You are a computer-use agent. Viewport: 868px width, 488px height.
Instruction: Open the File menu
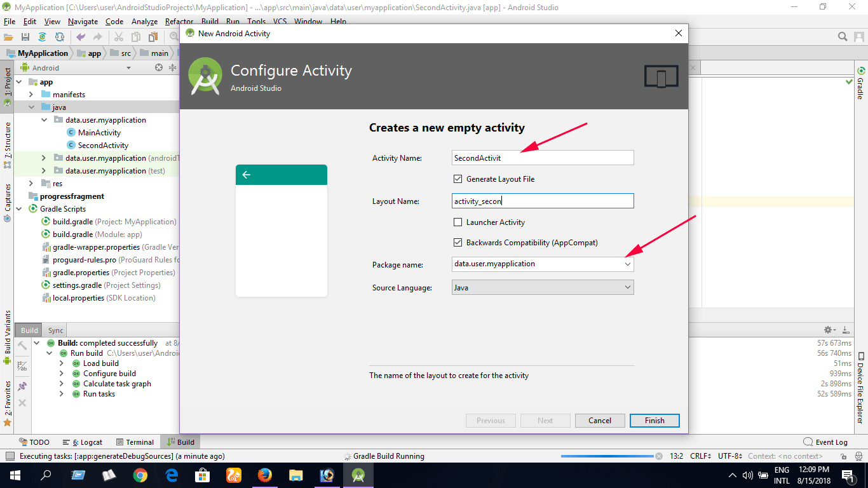point(9,22)
